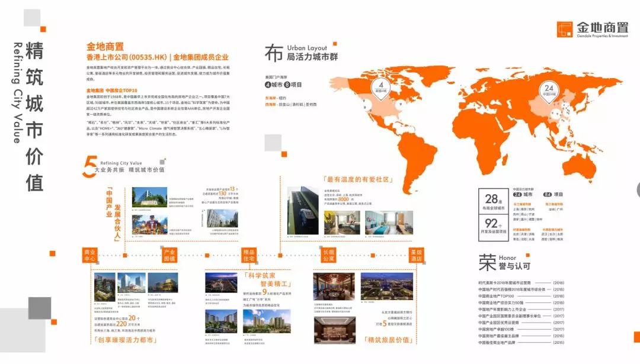Open the colorful street industrial town photo
This screenshot has width=640, height=364.
tap(149, 224)
